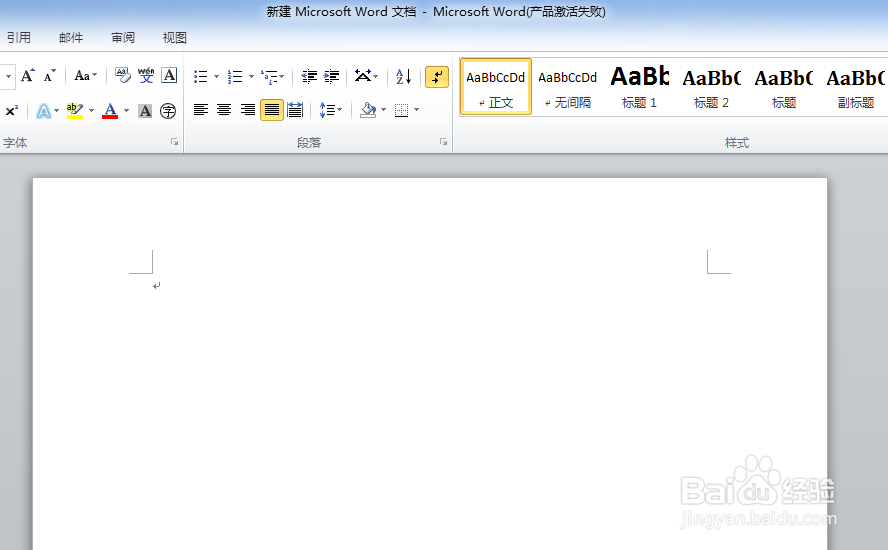Click the Enclose Characters icon
Viewport: 888px width, 550px height.
pos(168,110)
